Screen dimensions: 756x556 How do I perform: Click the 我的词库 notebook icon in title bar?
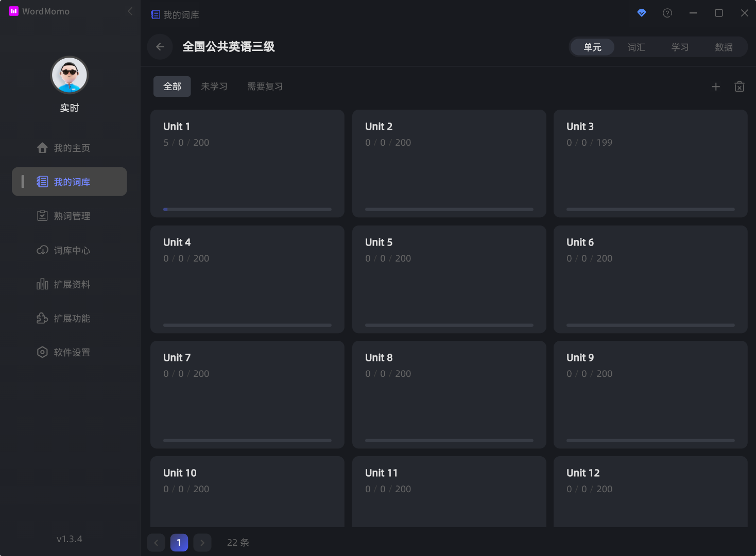(155, 15)
